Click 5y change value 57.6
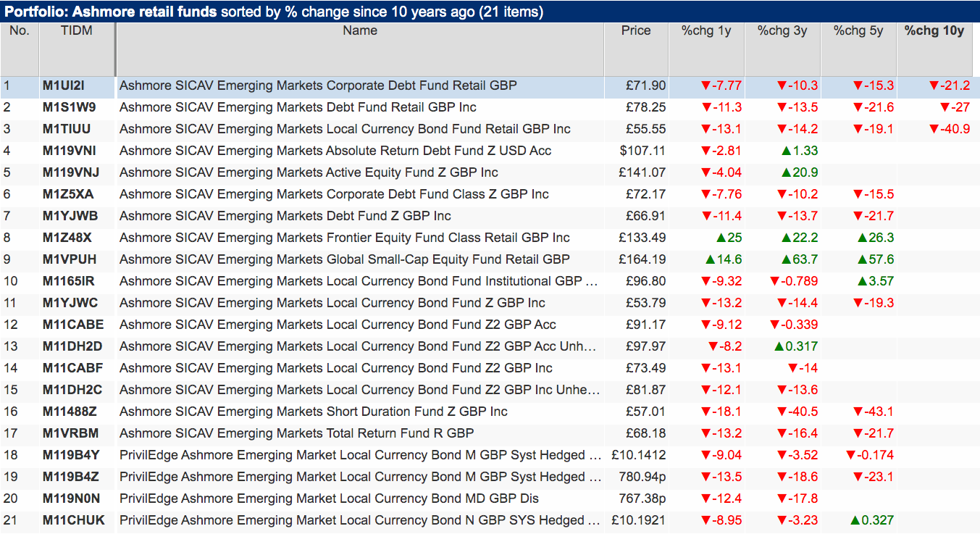The width and height of the screenshot is (980, 534). (875, 259)
